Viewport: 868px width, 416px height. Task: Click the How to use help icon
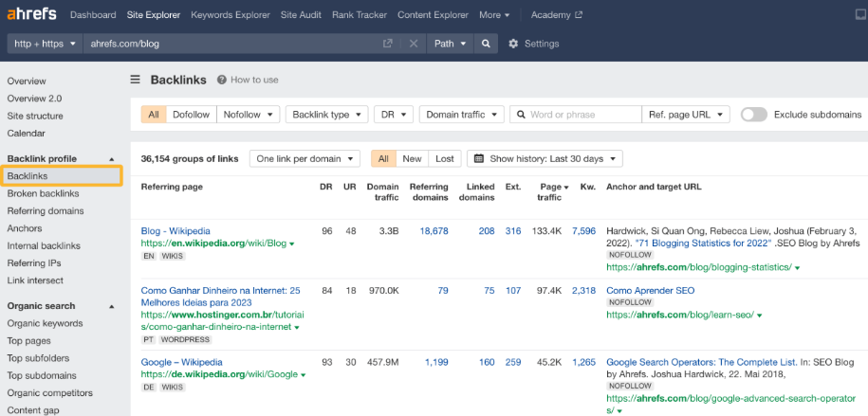coord(222,80)
